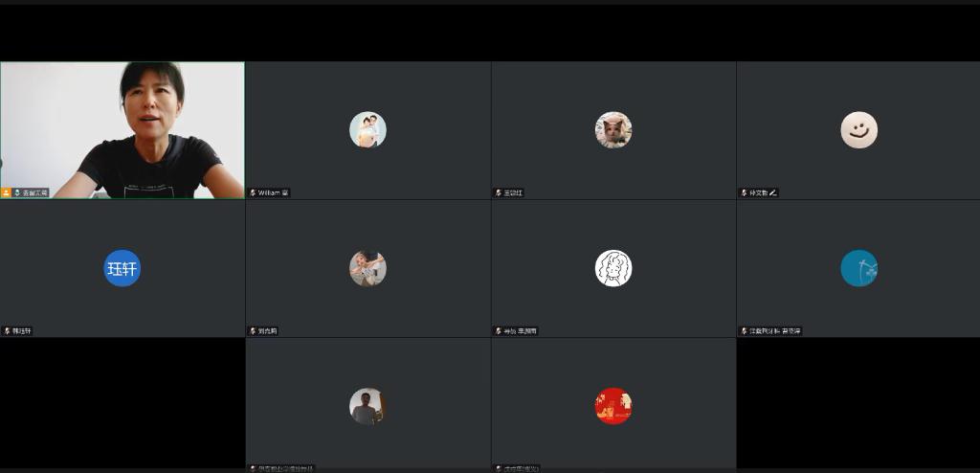Click the muted mic icon in the teal avatar tile
The image size is (980, 473).
click(745, 331)
